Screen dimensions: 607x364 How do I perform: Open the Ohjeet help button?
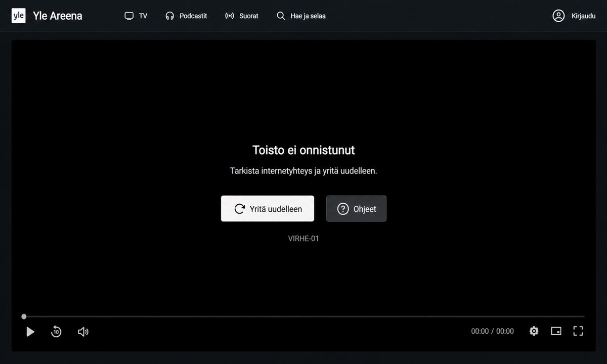click(x=356, y=209)
